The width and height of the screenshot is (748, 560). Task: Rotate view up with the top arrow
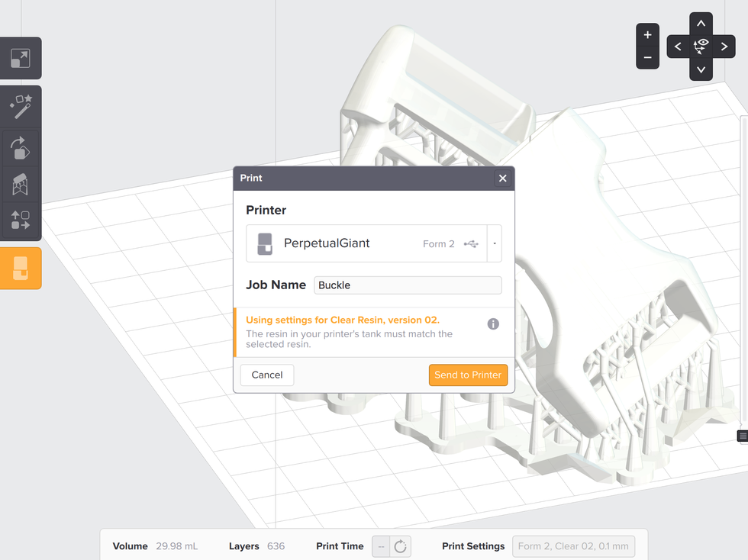[701, 24]
